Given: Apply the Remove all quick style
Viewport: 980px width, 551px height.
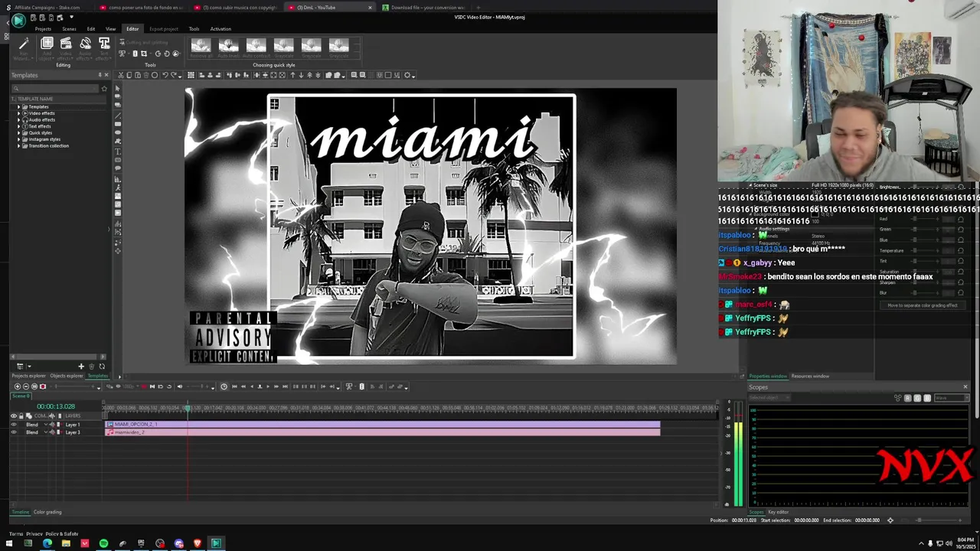Looking at the screenshot, I should [x=201, y=47].
